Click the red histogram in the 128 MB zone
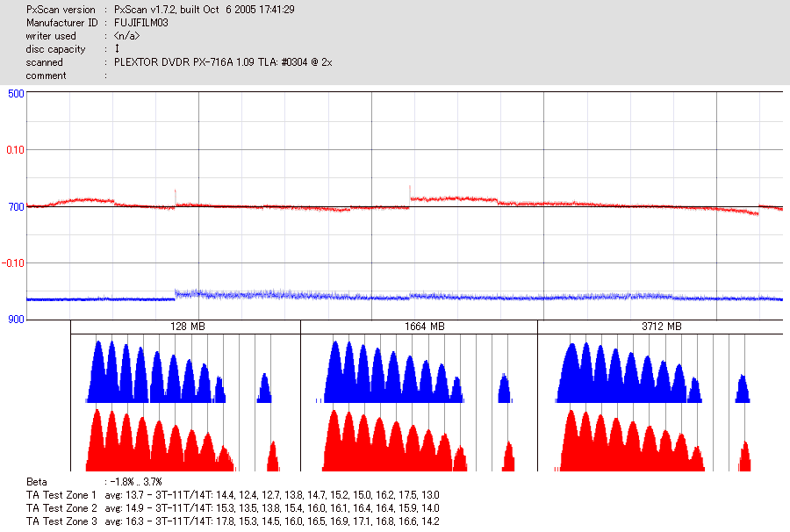This screenshot has height=532, width=790. pos(183,441)
